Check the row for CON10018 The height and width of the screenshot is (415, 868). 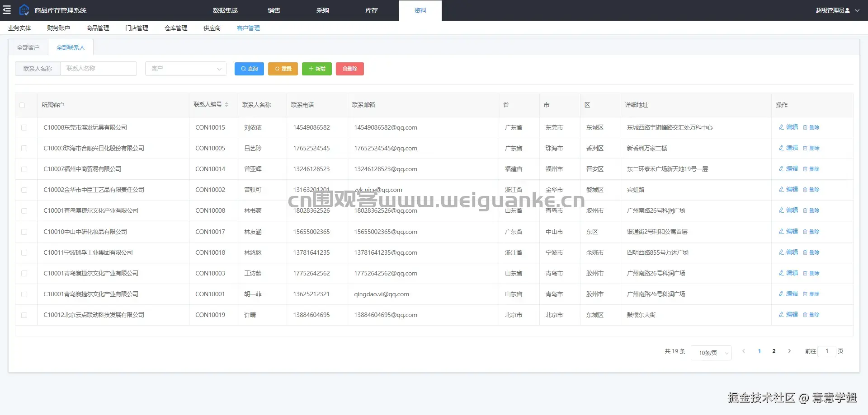pos(24,253)
